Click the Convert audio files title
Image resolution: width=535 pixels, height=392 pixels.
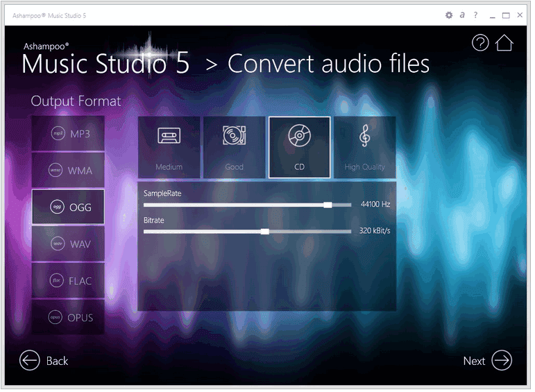pyautogui.click(x=328, y=64)
